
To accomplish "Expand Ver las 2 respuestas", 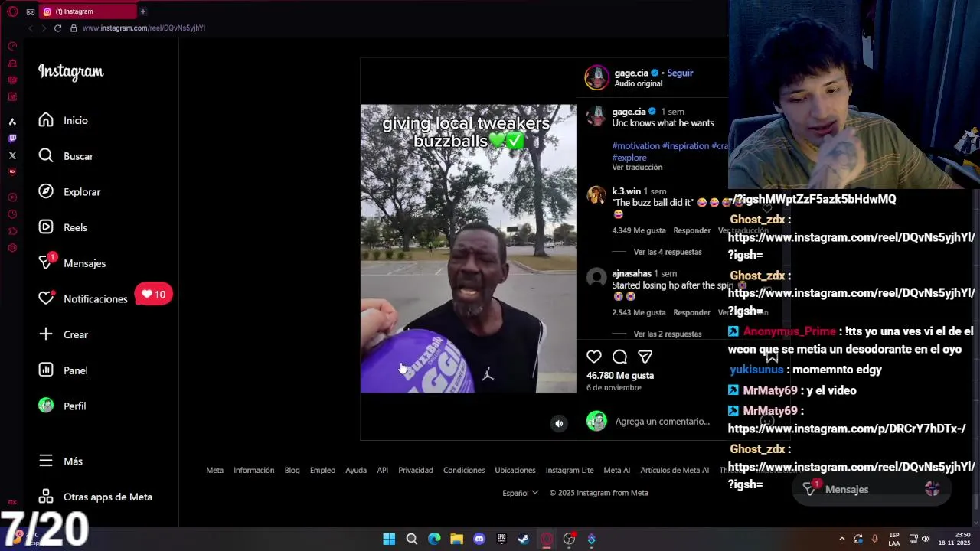I will pyautogui.click(x=668, y=334).
